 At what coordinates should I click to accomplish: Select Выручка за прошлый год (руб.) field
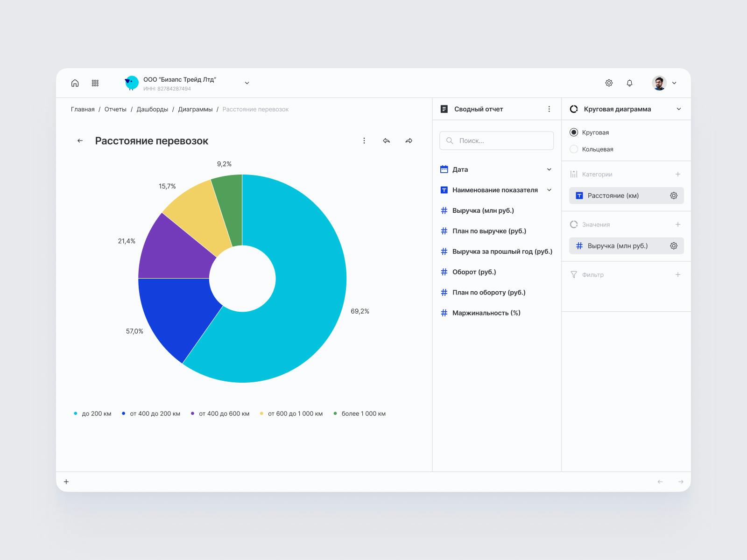[502, 252]
